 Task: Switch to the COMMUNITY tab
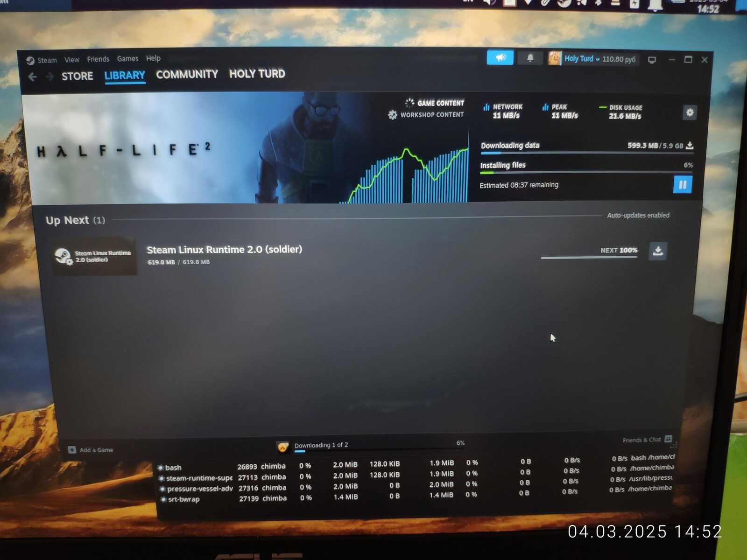[x=187, y=74]
